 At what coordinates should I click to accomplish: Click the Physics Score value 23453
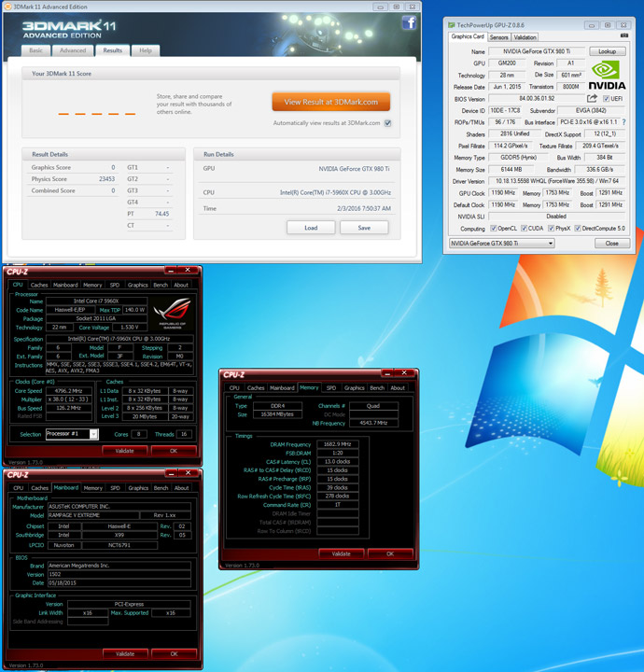pos(106,179)
